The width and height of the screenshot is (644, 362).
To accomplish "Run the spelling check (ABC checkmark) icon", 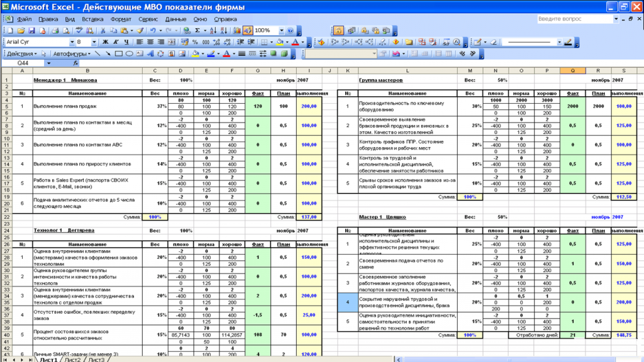I will pos(79,31).
